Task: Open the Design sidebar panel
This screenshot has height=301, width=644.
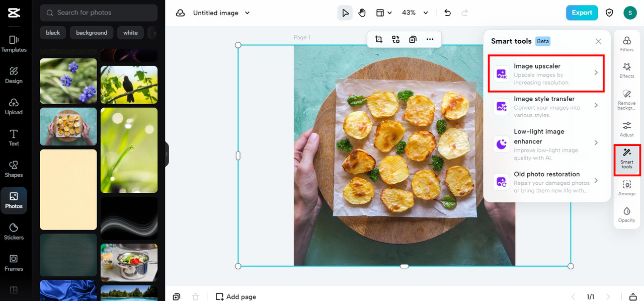Action: (14, 75)
